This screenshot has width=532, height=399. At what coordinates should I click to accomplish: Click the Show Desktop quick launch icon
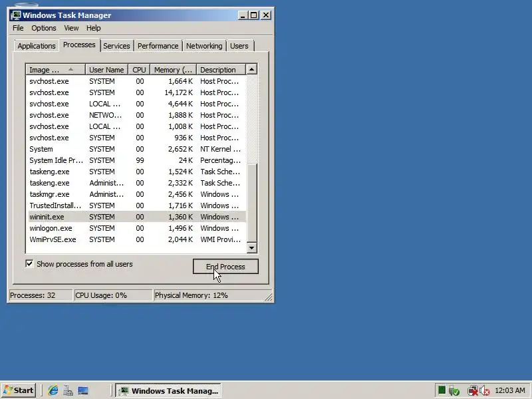click(83, 390)
